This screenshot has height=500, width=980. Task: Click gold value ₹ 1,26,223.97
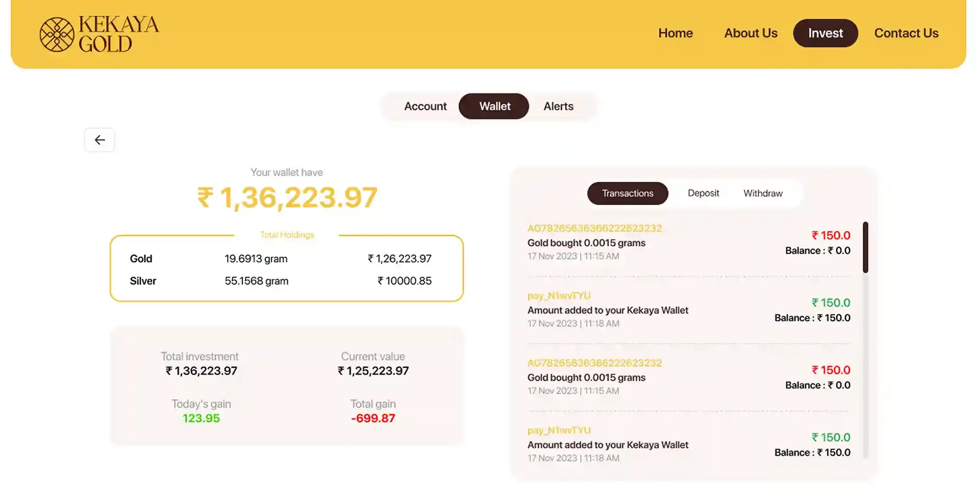tap(399, 259)
